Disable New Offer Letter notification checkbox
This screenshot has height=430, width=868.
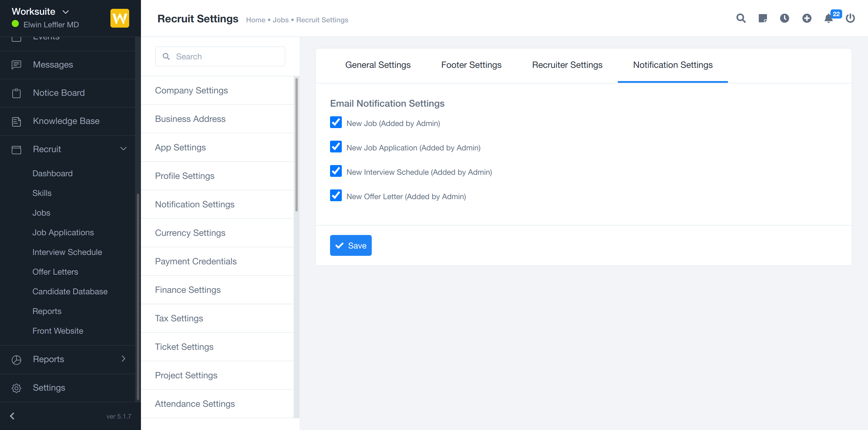[x=336, y=196]
